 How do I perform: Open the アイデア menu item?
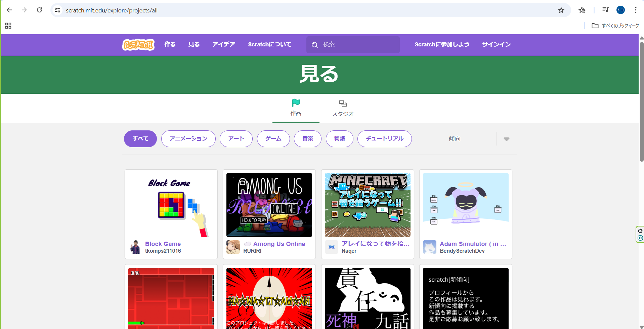click(223, 44)
